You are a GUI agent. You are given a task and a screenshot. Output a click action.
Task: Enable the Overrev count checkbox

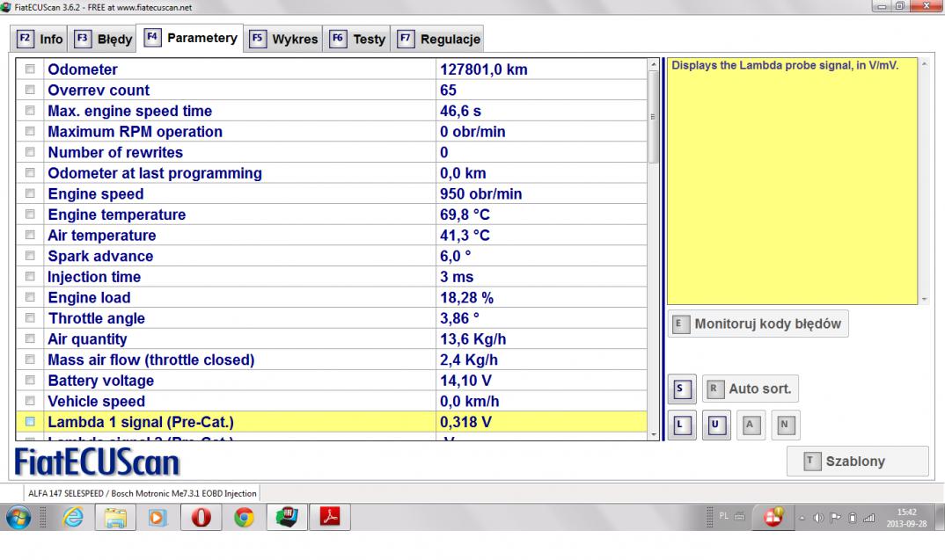[30, 90]
